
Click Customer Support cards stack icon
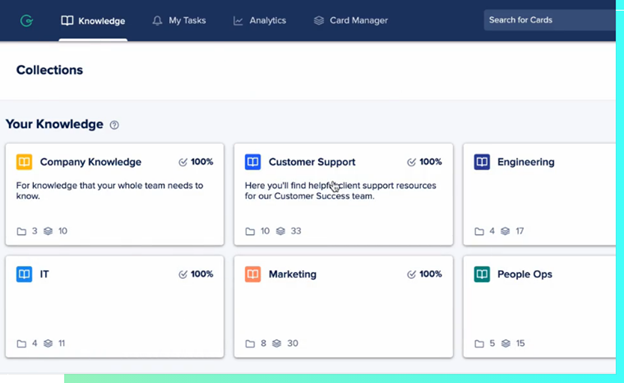281,231
